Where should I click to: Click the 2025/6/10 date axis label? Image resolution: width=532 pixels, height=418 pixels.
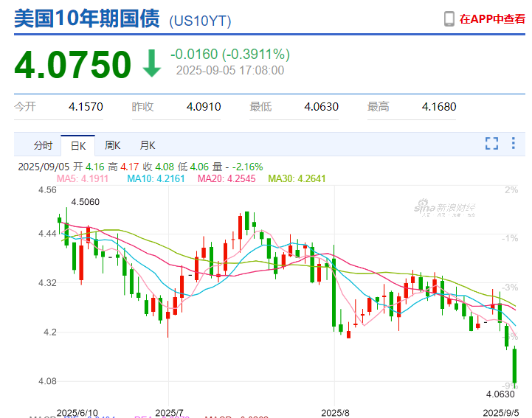pos(77,413)
